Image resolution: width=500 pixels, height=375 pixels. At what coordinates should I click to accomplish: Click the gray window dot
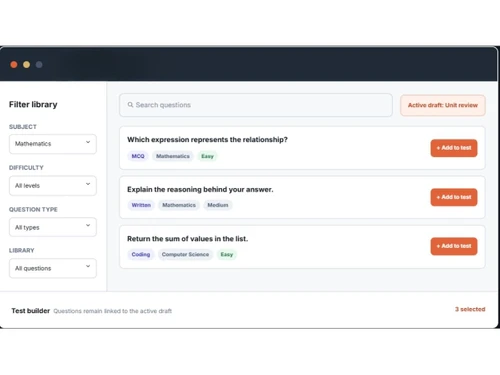click(x=39, y=65)
